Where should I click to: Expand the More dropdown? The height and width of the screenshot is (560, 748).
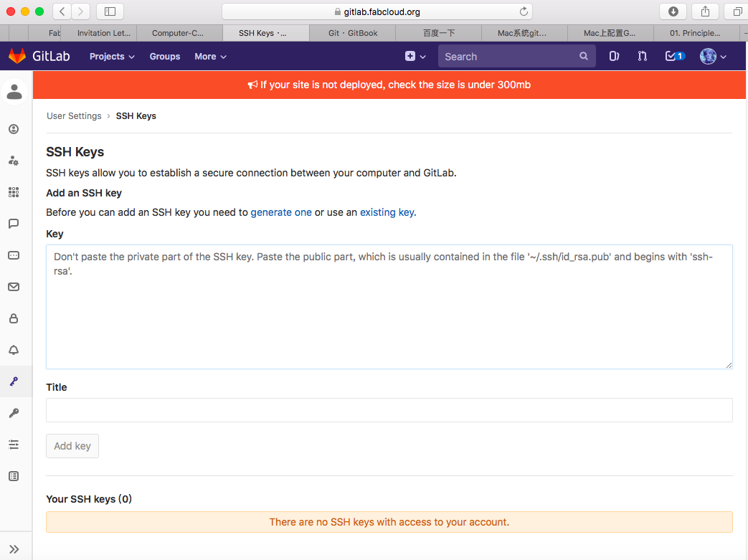[x=210, y=56]
